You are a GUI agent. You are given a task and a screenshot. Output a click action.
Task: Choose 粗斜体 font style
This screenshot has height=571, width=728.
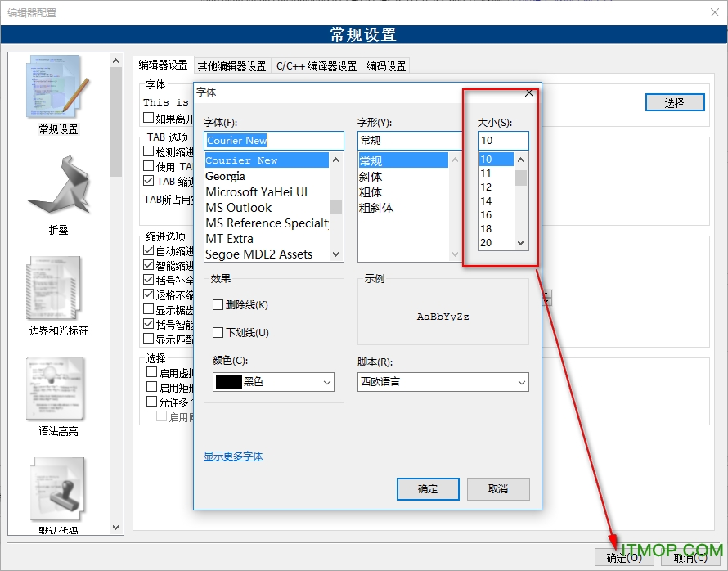coord(403,208)
